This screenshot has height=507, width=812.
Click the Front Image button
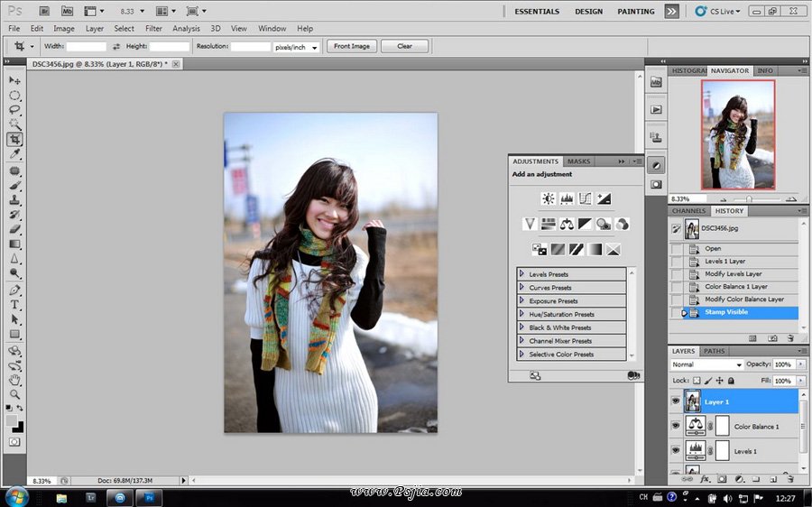(x=352, y=46)
